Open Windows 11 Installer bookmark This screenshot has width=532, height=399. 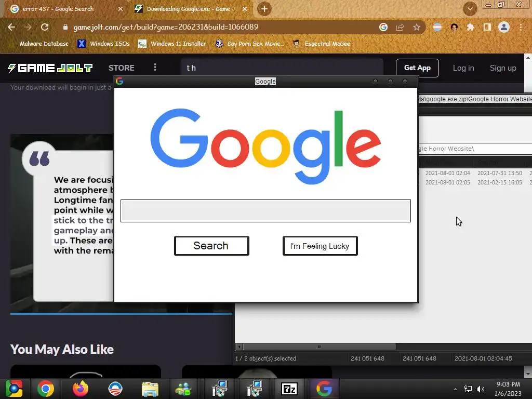point(172,44)
